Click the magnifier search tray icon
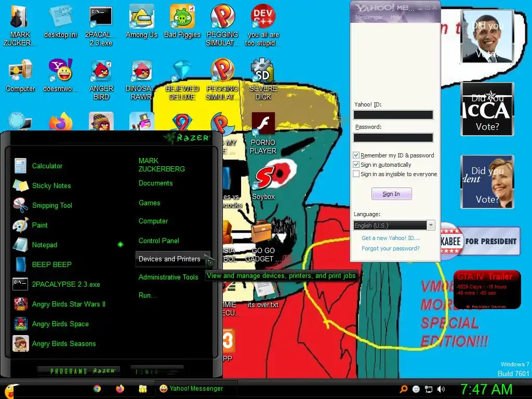Image resolution: width=532 pixels, height=399 pixels. [403, 389]
